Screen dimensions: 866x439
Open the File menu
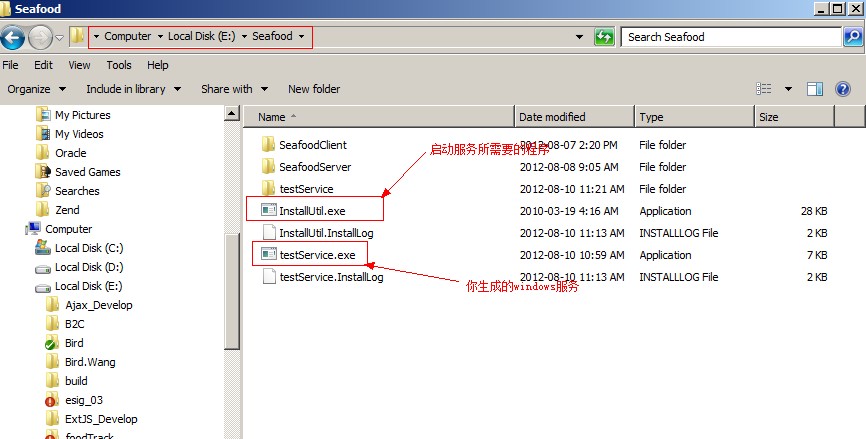[x=10, y=65]
